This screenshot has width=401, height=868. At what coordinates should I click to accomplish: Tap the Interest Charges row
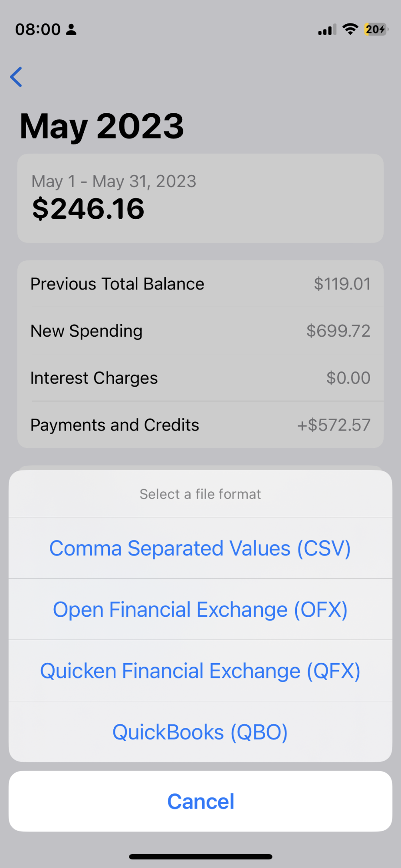coord(200,378)
